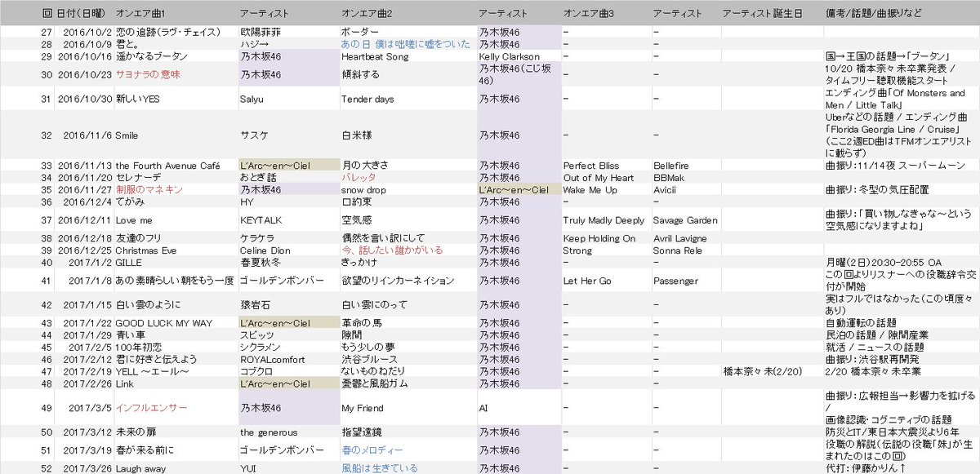Screen dimensions: 980x474
Task: Select the Kelly Clarkson artist cell
Action: (510, 56)
